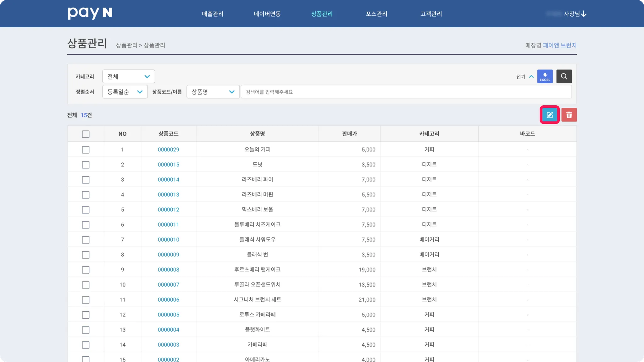Open the 네이버연동 menu
The height and width of the screenshot is (362, 644).
click(x=267, y=14)
